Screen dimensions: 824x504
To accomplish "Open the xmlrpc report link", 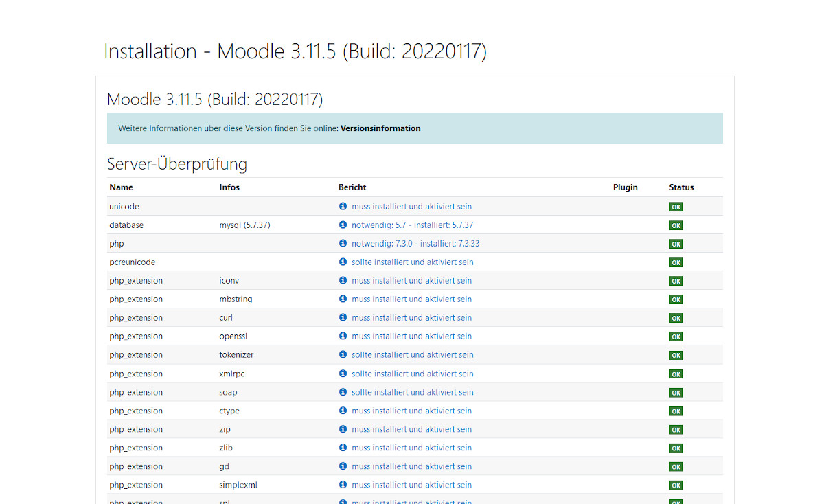I will pyautogui.click(x=413, y=374).
